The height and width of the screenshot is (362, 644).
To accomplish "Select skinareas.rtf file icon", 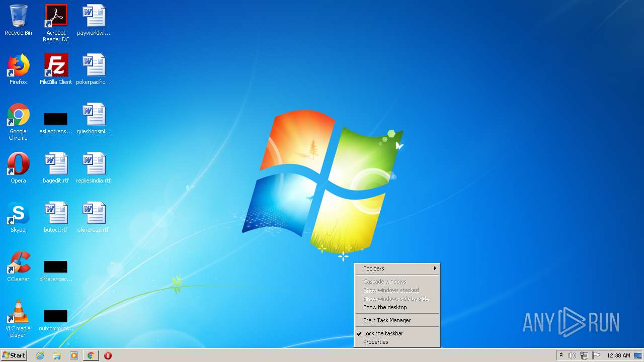I will (94, 217).
